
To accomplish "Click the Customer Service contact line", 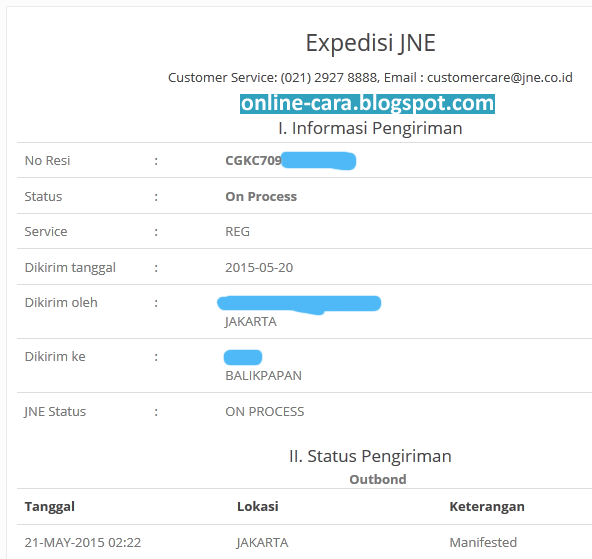I will [370, 77].
